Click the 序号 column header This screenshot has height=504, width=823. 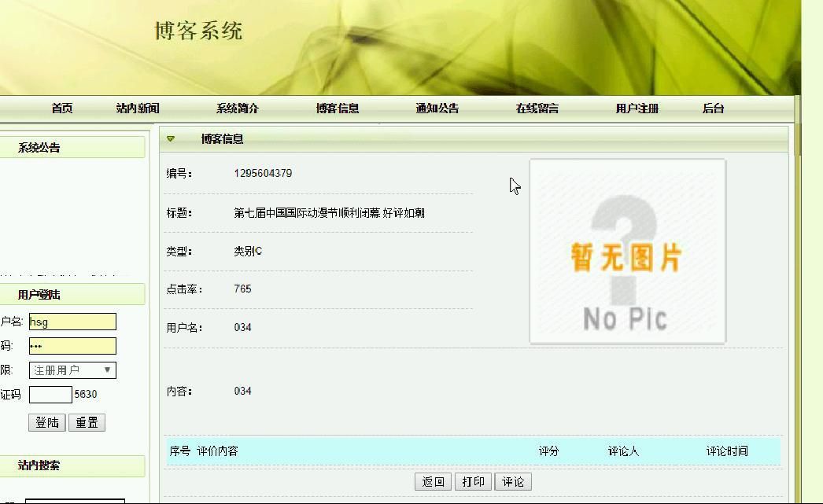(x=180, y=451)
